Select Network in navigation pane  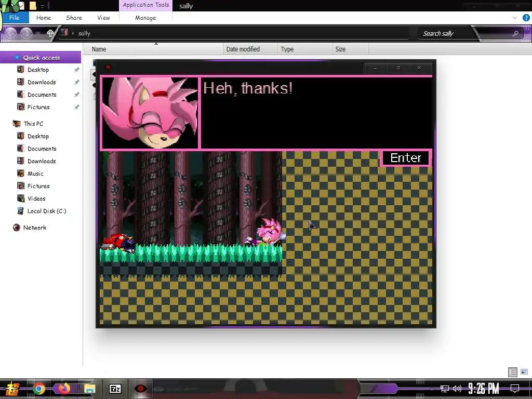tap(35, 228)
